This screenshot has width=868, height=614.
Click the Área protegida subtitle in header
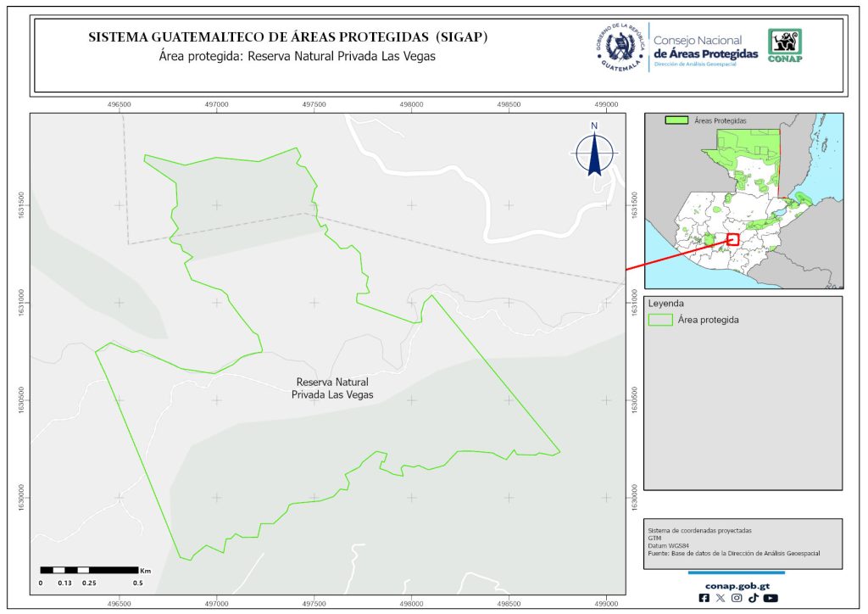point(301,56)
